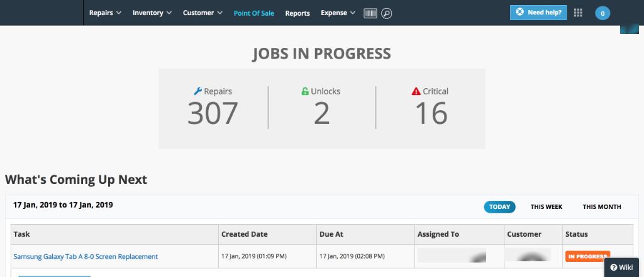Click the notification count badge

[x=602, y=13]
